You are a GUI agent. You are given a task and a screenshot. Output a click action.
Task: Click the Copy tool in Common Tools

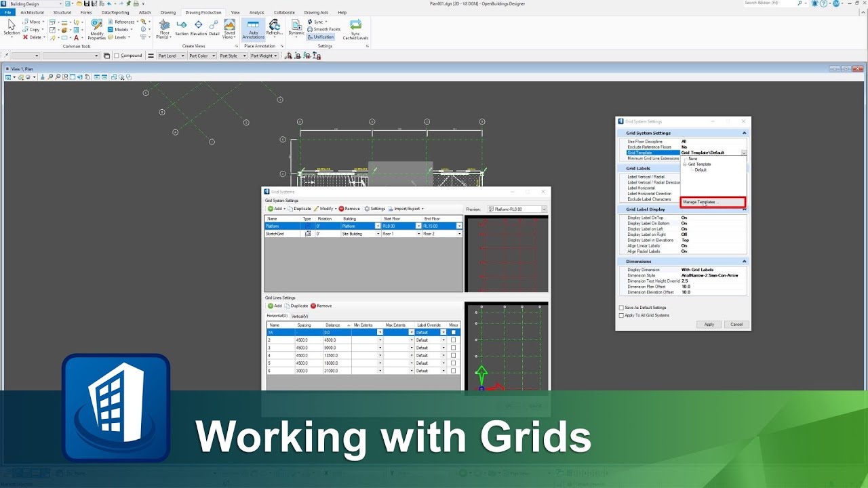[x=33, y=30]
